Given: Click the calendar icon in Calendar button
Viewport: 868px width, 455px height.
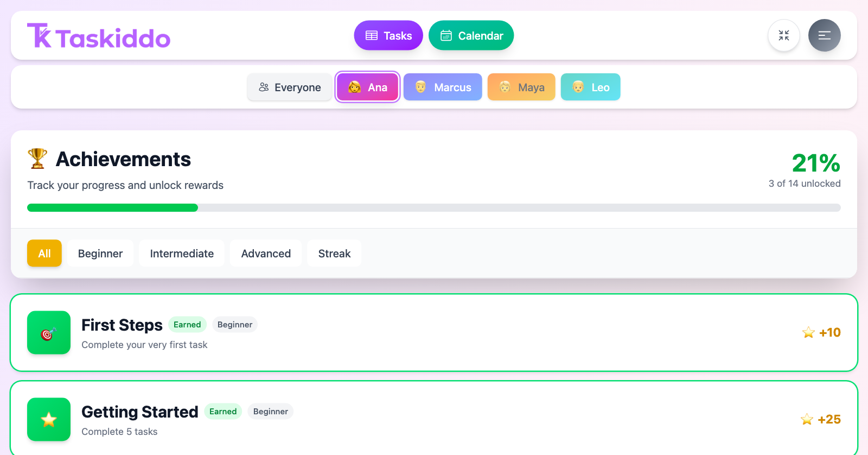Looking at the screenshot, I should point(446,35).
